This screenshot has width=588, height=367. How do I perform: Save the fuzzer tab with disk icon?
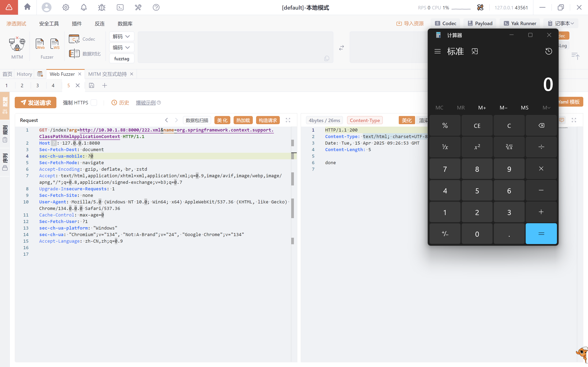(x=91, y=85)
